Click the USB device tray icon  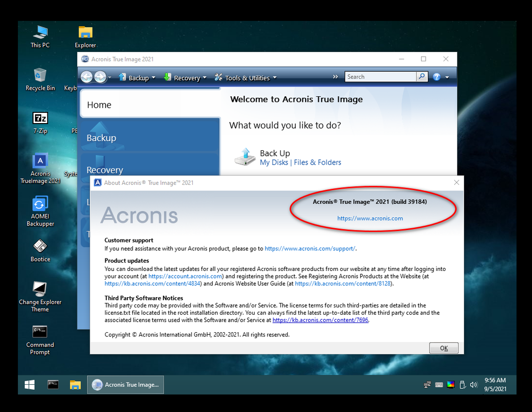tap(462, 385)
